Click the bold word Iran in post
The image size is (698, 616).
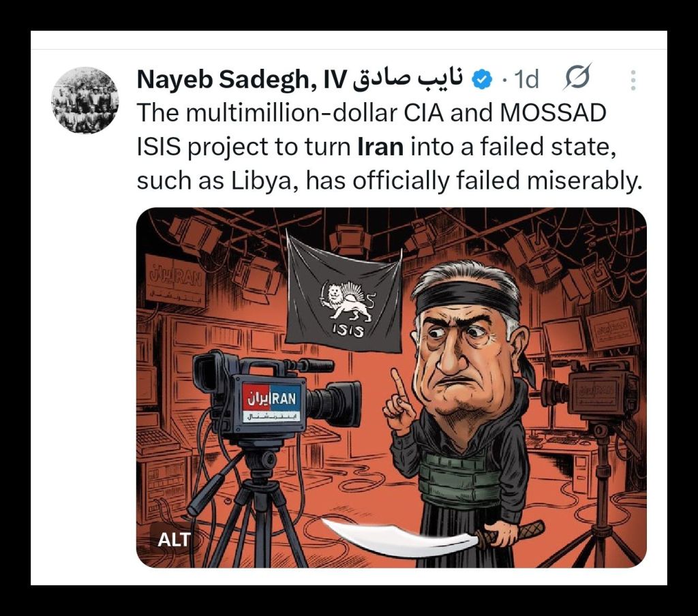[x=380, y=147]
